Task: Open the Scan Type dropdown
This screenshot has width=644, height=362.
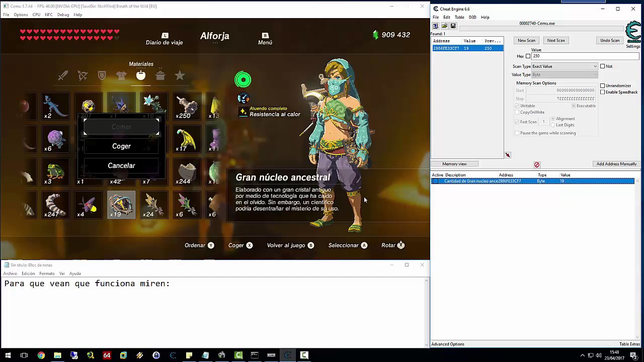Action: click(x=595, y=66)
